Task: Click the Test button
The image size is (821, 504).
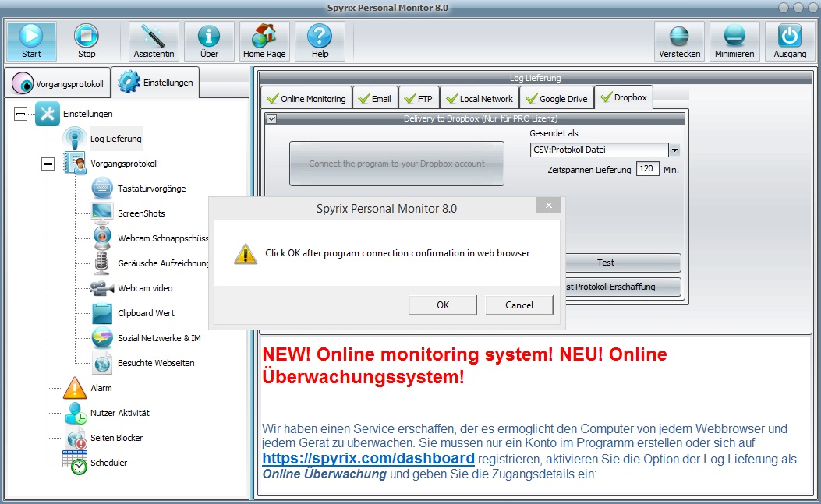Action: click(x=623, y=263)
